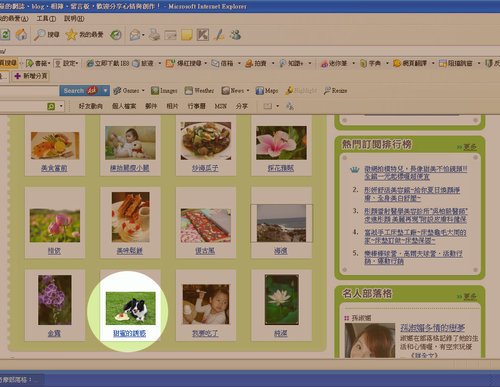Image resolution: width=500 pixels, height=387 pixels.
Task: Open the 工具(T) menu
Action: tap(46, 19)
